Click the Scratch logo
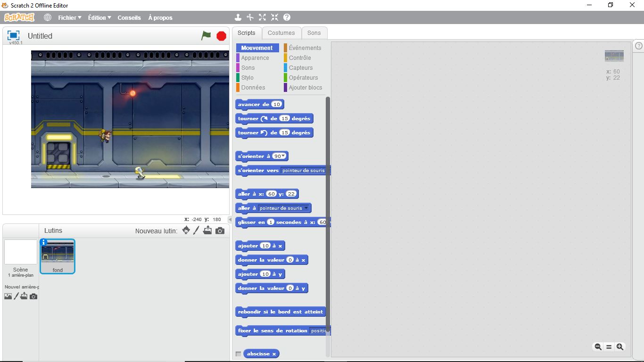Screen dimensions: 644x362 (19, 17)
